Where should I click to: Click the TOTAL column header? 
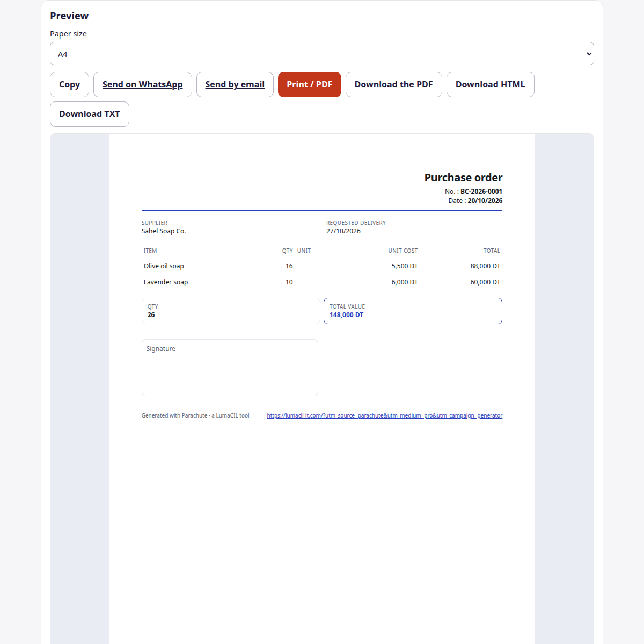492,251
